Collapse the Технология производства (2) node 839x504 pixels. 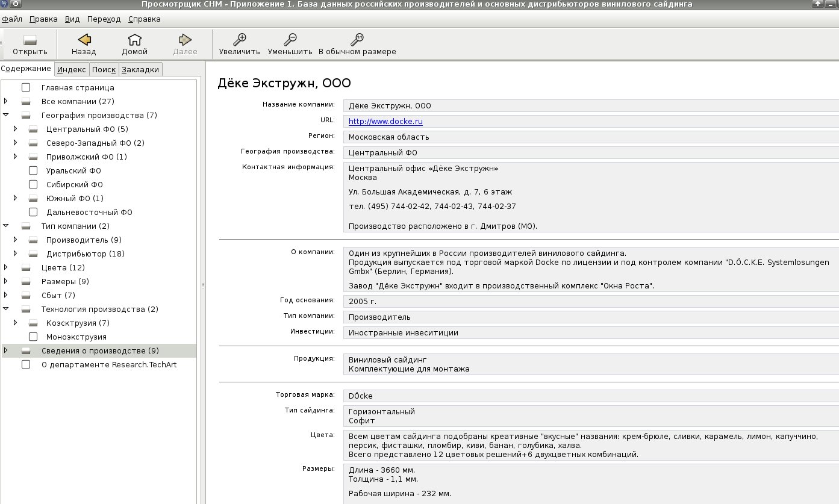5,309
